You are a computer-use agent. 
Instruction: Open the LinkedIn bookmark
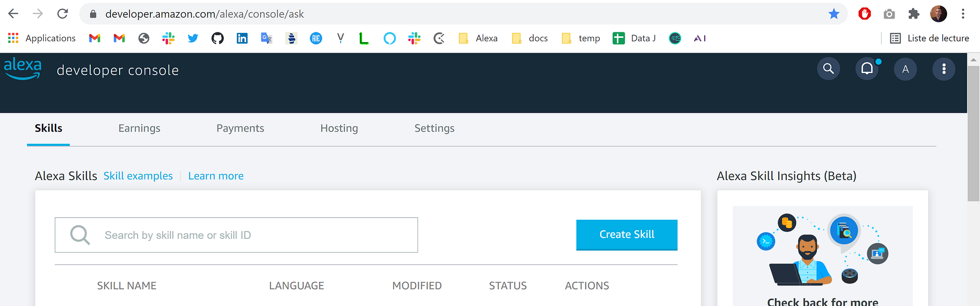click(242, 38)
